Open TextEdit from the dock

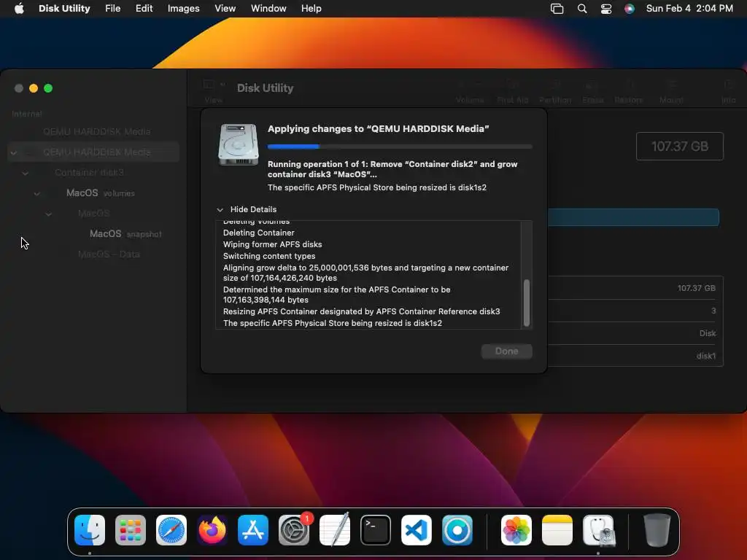[x=335, y=530]
